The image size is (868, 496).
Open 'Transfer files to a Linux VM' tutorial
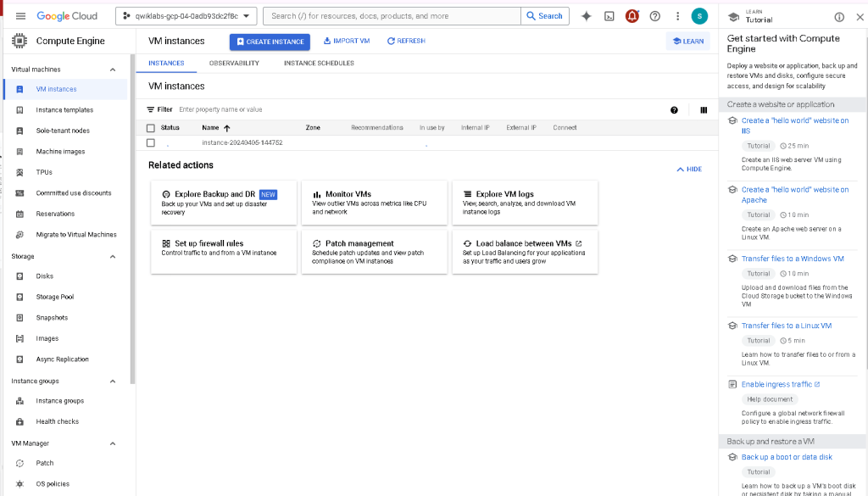point(786,326)
